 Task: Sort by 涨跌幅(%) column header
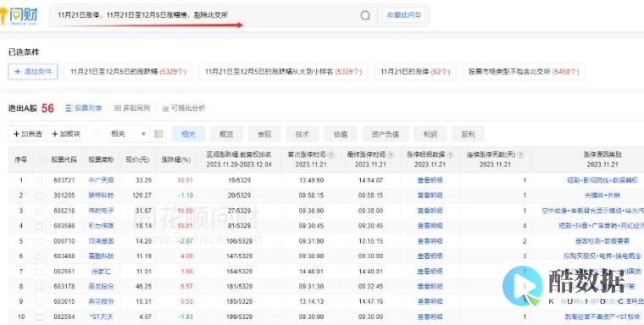click(x=176, y=160)
